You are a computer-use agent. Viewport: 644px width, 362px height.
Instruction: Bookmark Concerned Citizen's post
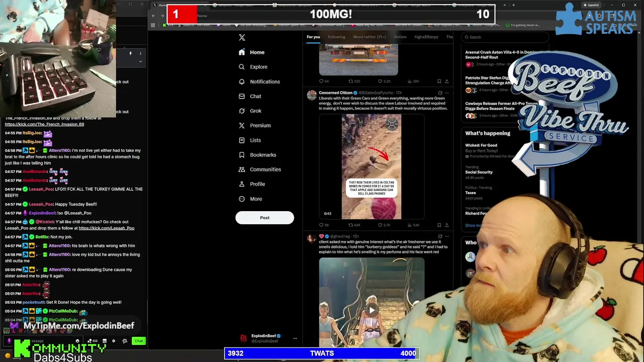[x=439, y=225]
